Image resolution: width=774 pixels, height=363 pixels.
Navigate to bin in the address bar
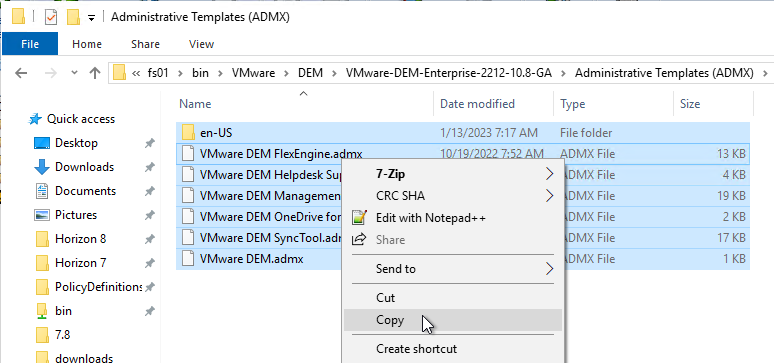[x=200, y=73]
